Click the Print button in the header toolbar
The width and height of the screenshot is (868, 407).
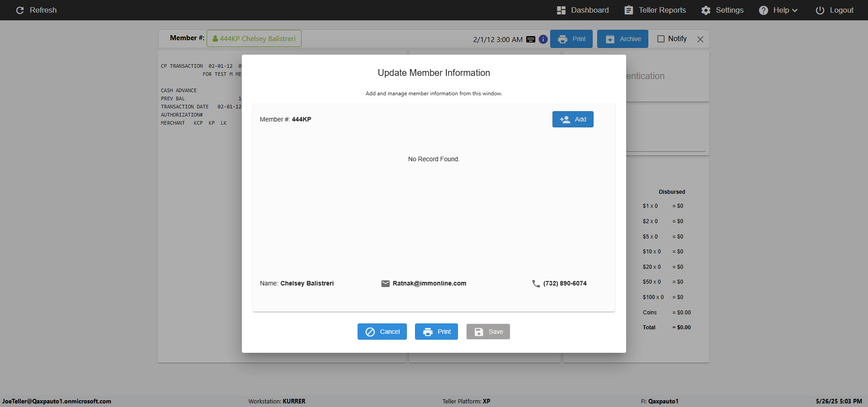tap(571, 39)
